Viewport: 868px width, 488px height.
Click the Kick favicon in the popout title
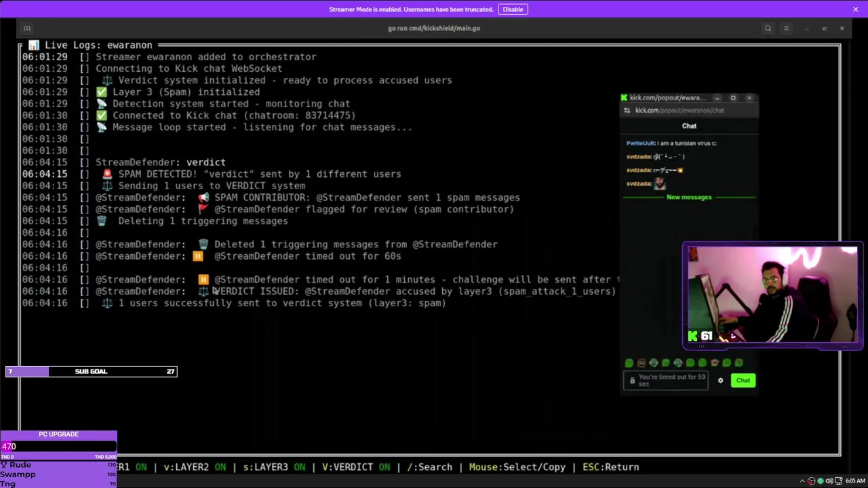click(624, 98)
